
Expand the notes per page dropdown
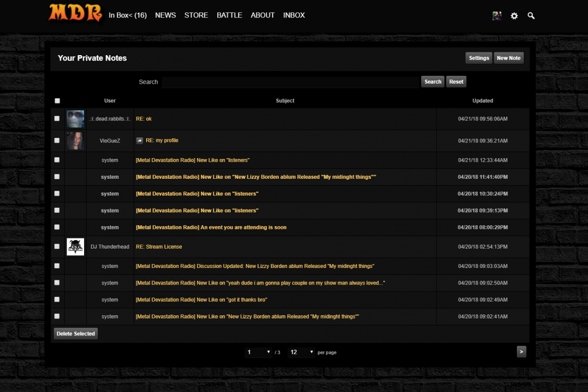pyautogui.click(x=302, y=352)
